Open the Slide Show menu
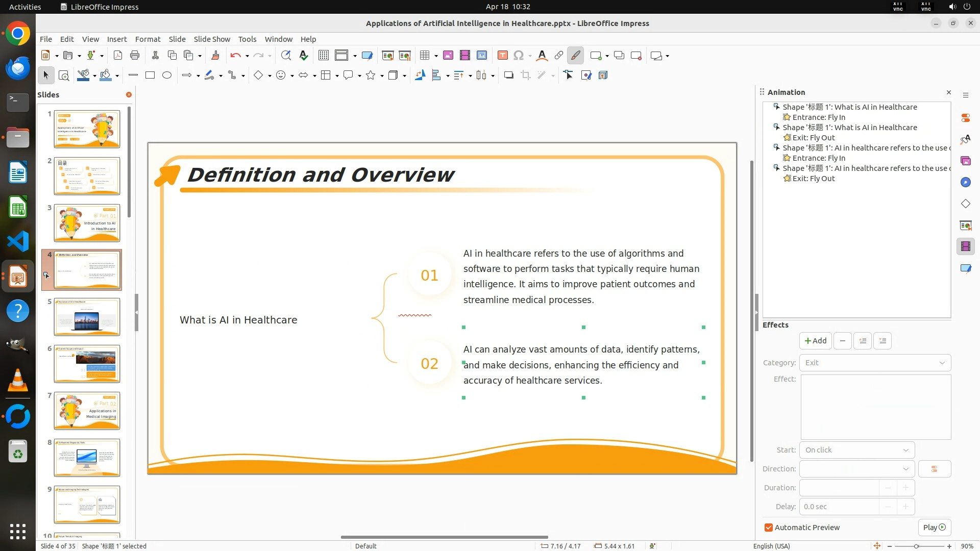The height and width of the screenshot is (551, 980). [212, 39]
